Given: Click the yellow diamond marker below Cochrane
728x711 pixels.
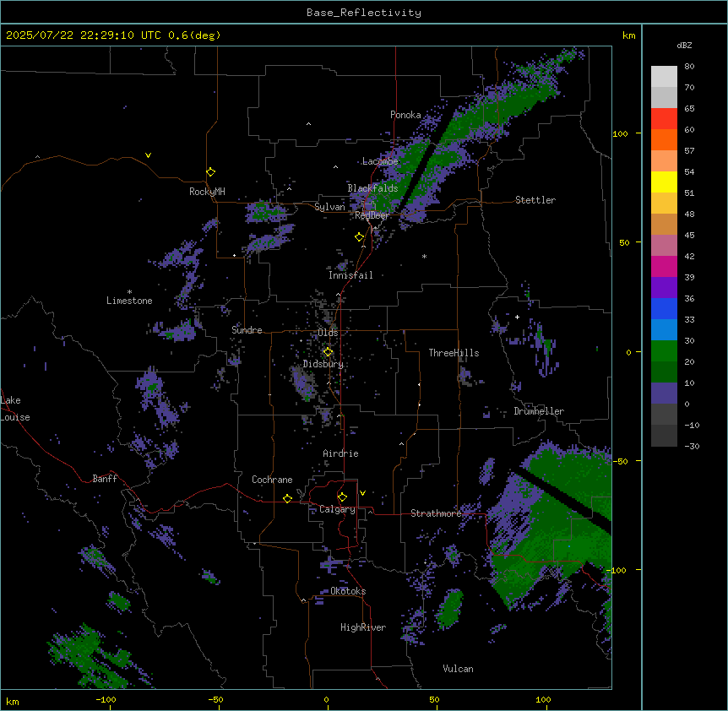Looking at the screenshot, I should coord(287,498).
